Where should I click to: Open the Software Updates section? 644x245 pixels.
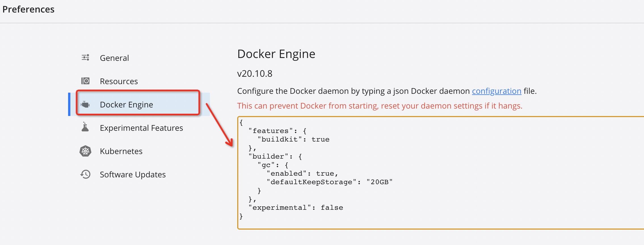139,174
